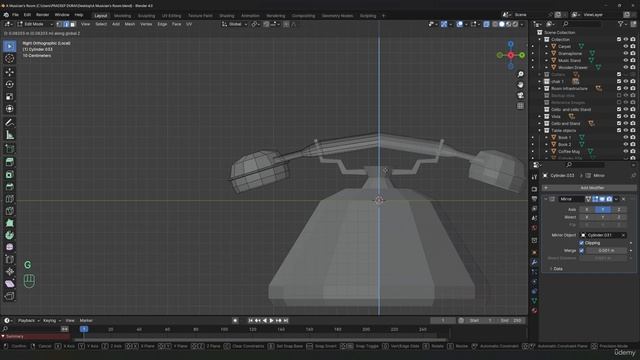Switch to the Shading workspace tab

[227, 16]
